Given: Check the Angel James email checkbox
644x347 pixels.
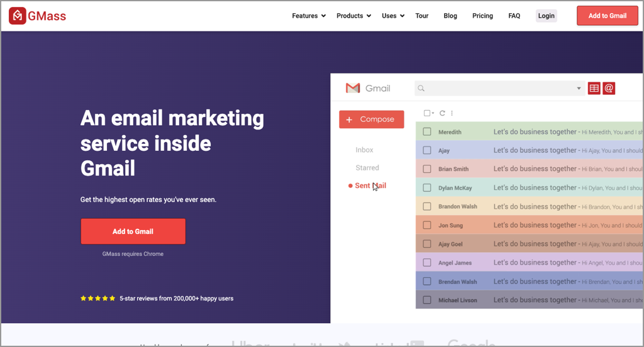Looking at the screenshot, I should pyautogui.click(x=427, y=262).
